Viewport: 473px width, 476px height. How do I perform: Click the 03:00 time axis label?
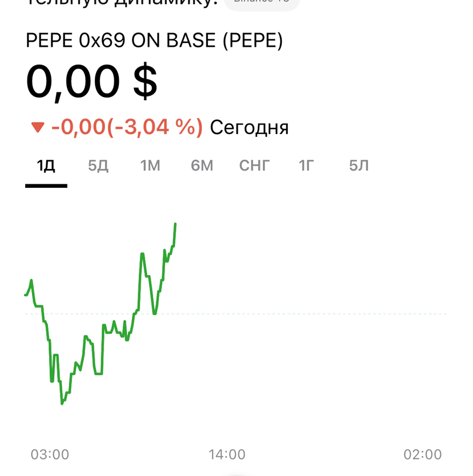click(x=50, y=454)
